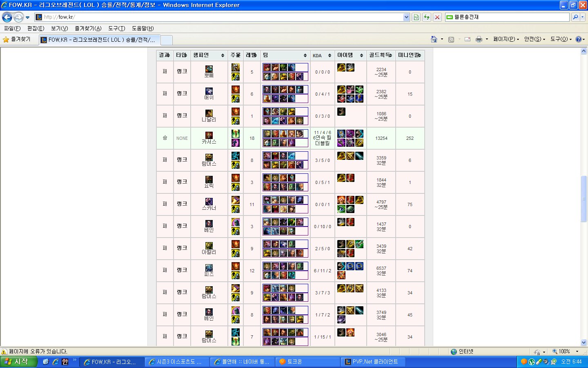588x368 pixels.
Task: Click the RSS feeds icon
Action: (x=451, y=39)
